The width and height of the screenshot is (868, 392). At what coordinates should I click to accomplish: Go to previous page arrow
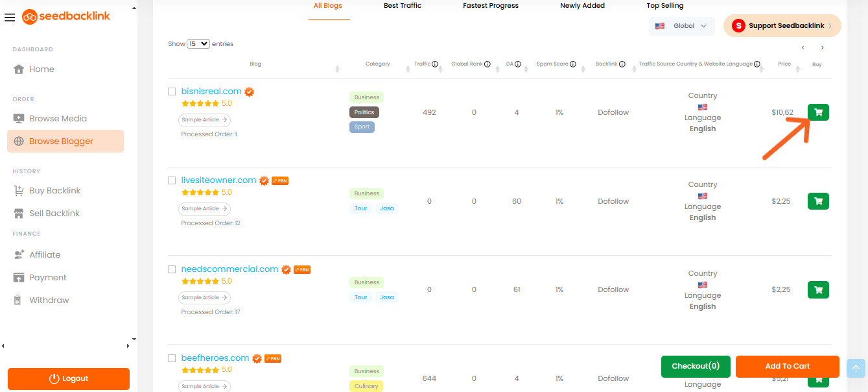click(803, 47)
